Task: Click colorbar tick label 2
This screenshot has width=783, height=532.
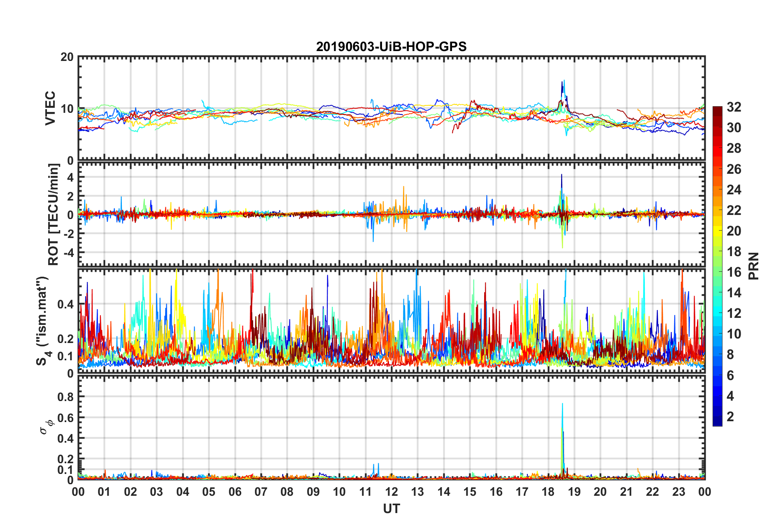Action: tap(730, 417)
